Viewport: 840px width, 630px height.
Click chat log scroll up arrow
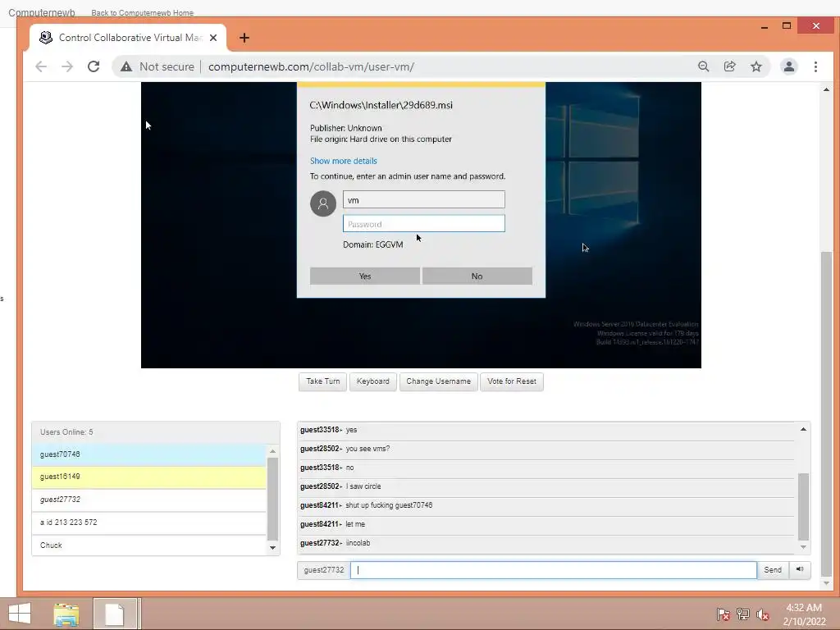click(803, 429)
